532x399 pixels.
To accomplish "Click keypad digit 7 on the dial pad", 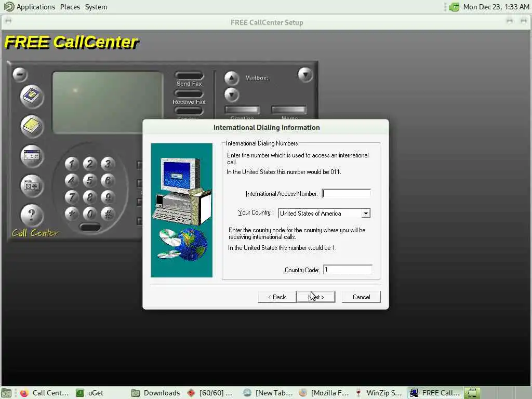I will (x=72, y=197).
